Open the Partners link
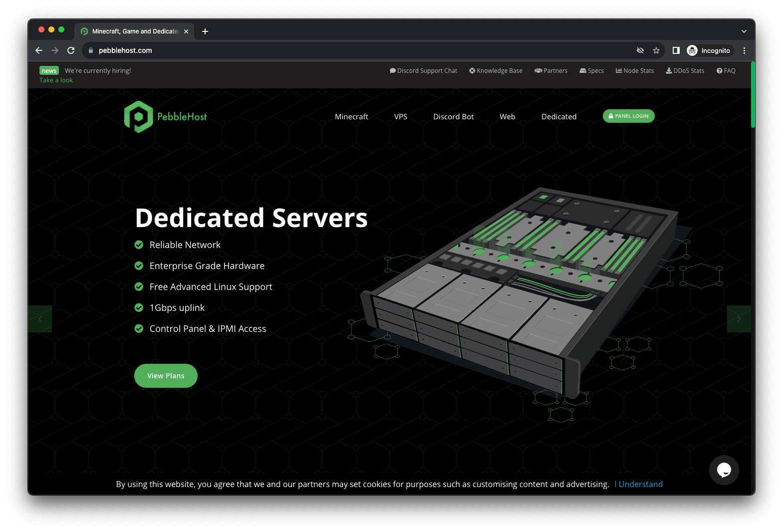Image resolution: width=783 pixels, height=532 pixels. [551, 71]
